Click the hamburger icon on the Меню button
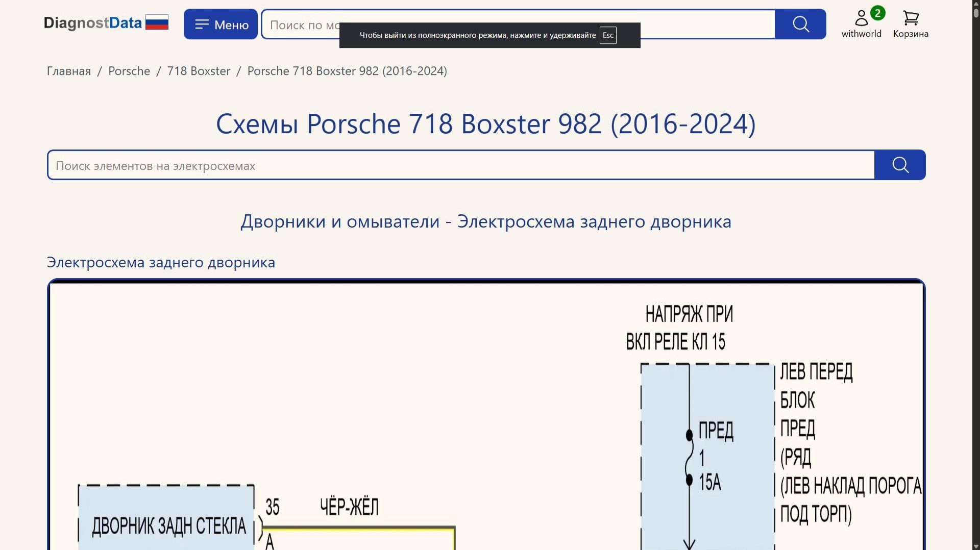Image resolution: width=980 pixels, height=550 pixels. [203, 23]
